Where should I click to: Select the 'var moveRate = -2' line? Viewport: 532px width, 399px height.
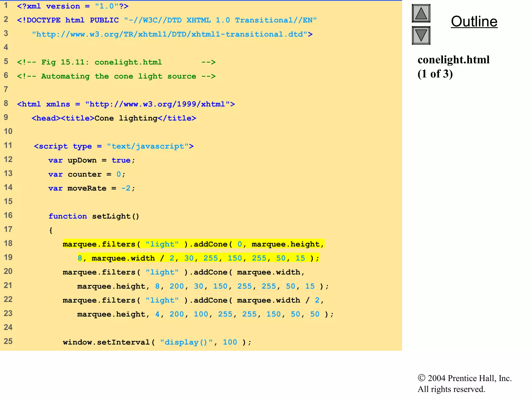(x=92, y=188)
